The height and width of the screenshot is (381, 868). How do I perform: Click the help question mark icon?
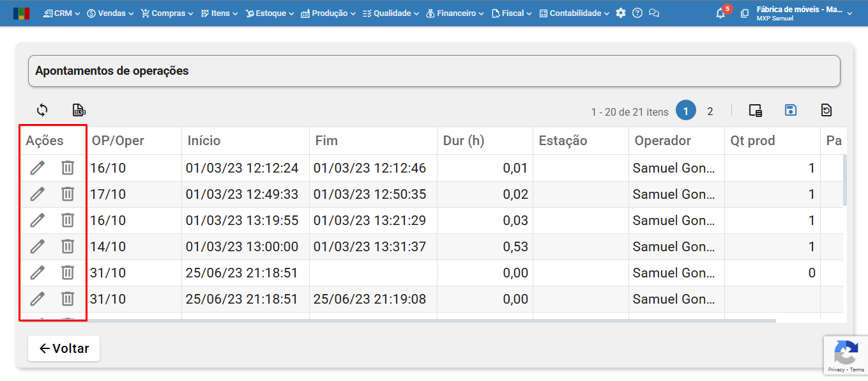tap(637, 13)
